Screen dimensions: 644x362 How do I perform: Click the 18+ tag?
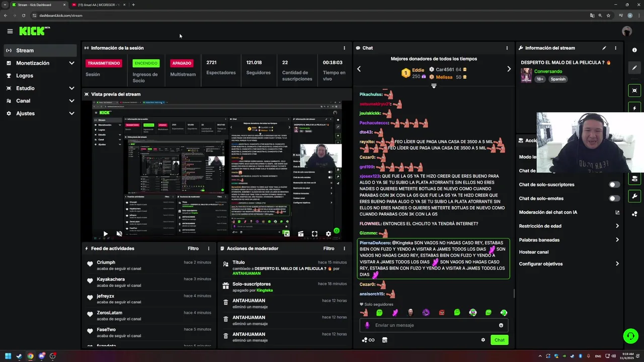(540, 79)
